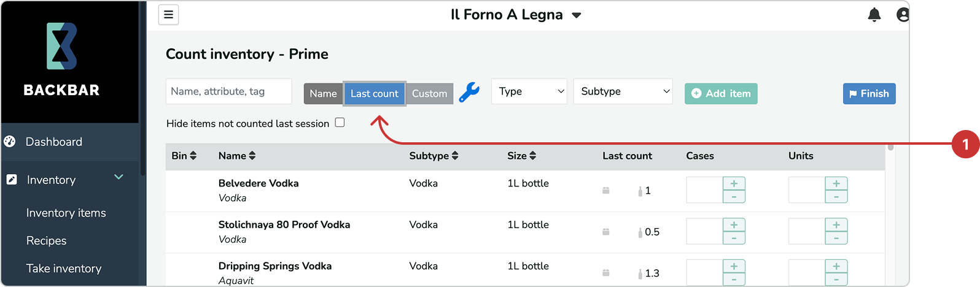Click the user profile avatar icon
980x287 pixels.
[x=902, y=15]
